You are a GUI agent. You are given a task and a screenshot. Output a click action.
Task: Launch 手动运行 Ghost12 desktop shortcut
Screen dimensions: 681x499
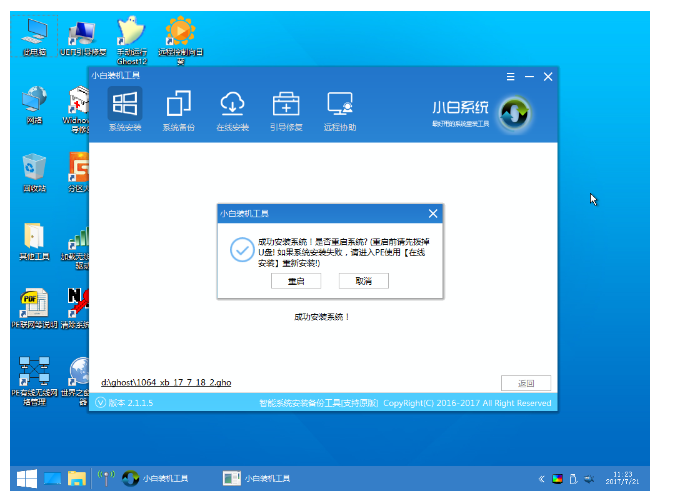pos(130,35)
